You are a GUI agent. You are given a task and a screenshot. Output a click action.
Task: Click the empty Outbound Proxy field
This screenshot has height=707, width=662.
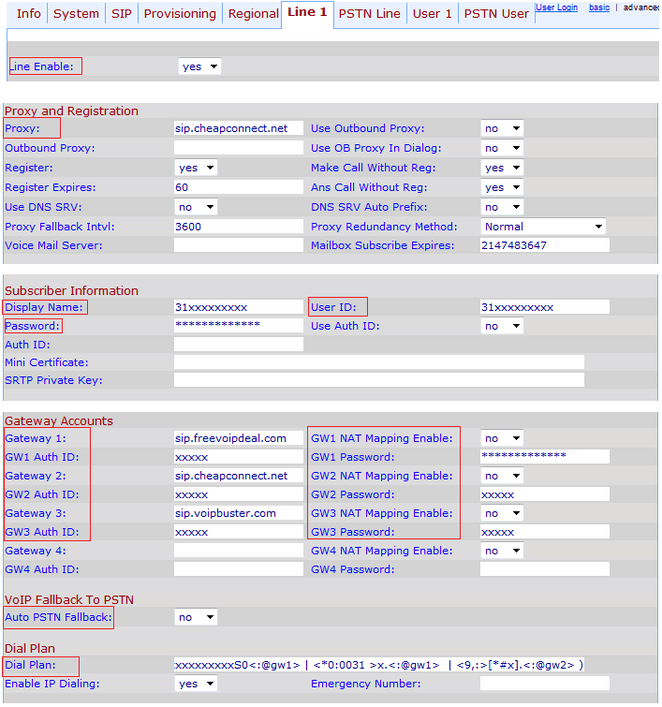[x=239, y=148]
